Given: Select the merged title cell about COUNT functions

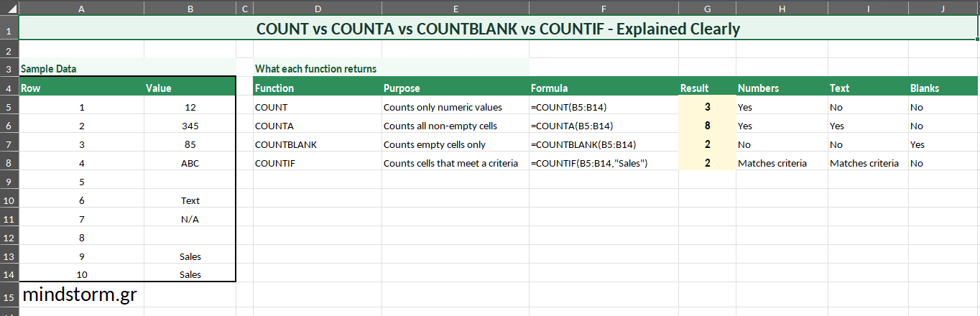Looking at the screenshot, I should click(x=498, y=30).
